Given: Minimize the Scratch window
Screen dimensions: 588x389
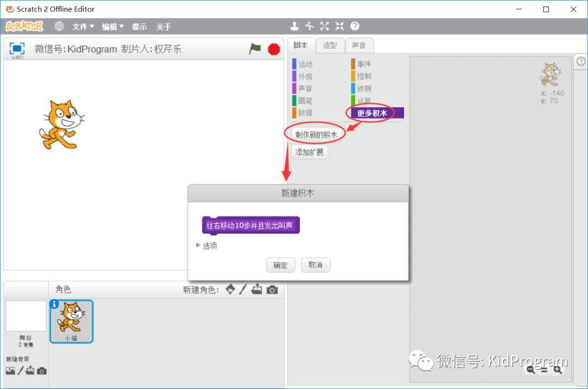Looking at the screenshot, I should point(519,9).
